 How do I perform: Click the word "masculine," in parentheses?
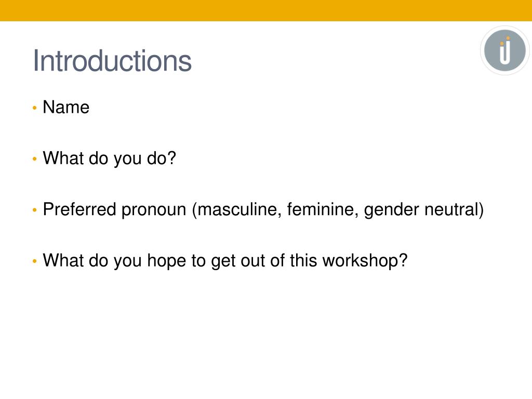coord(237,209)
